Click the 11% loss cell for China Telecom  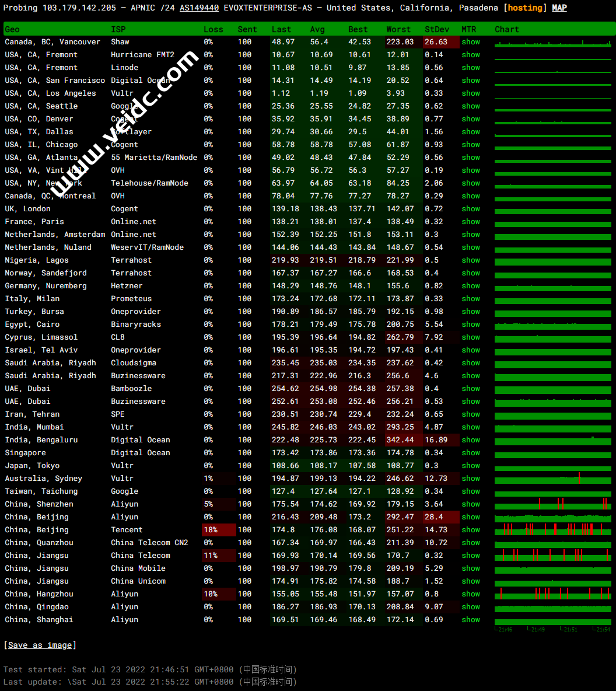point(219,555)
